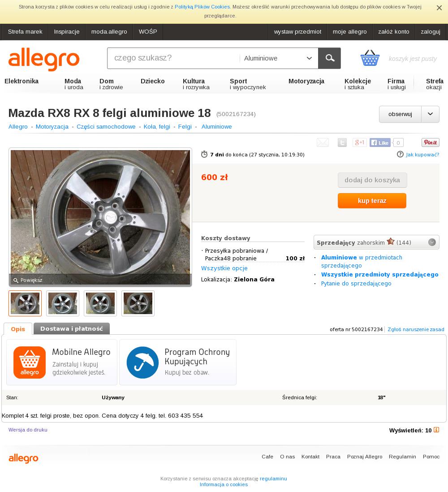Click the magnifier search button
Viewport: 448px width, 492px height.
[329, 58]
